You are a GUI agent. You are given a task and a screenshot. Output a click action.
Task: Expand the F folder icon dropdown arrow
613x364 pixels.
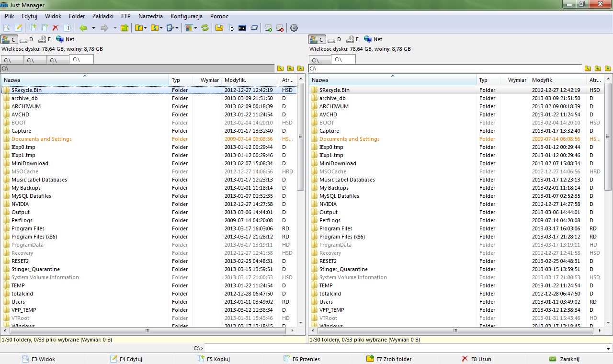tap(146, 28)
